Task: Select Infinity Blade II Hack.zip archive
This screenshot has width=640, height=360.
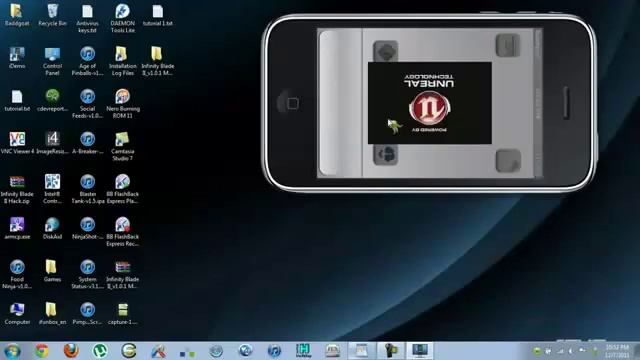Action: pos(17,189)
